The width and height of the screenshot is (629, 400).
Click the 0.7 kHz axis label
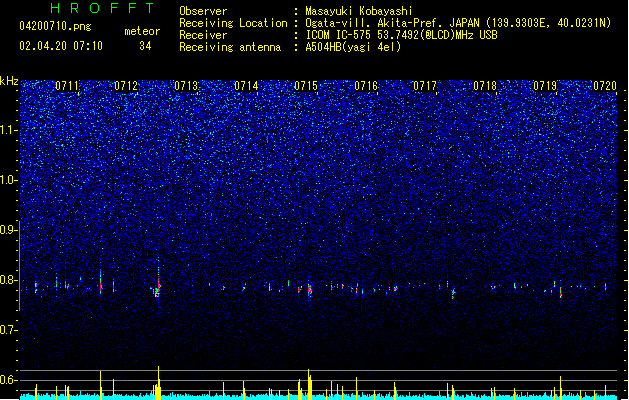point(9,330)
